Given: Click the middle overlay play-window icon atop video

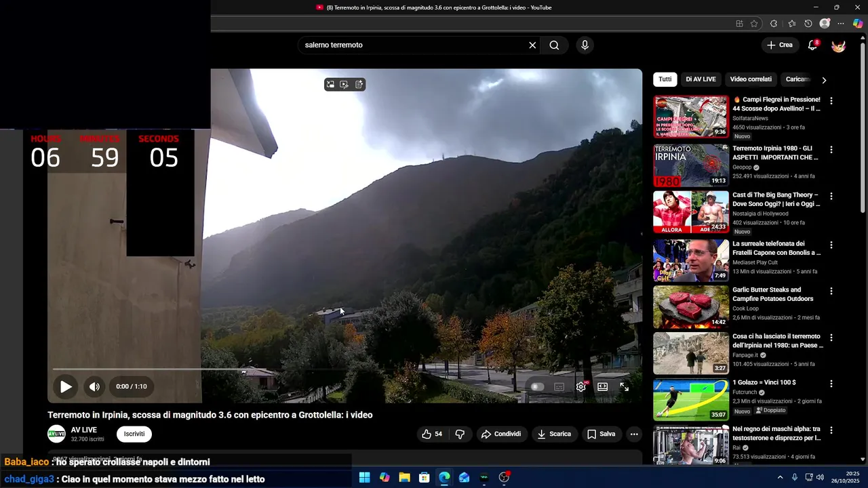Looking at the screenshot, I should (x=344, y=85).
